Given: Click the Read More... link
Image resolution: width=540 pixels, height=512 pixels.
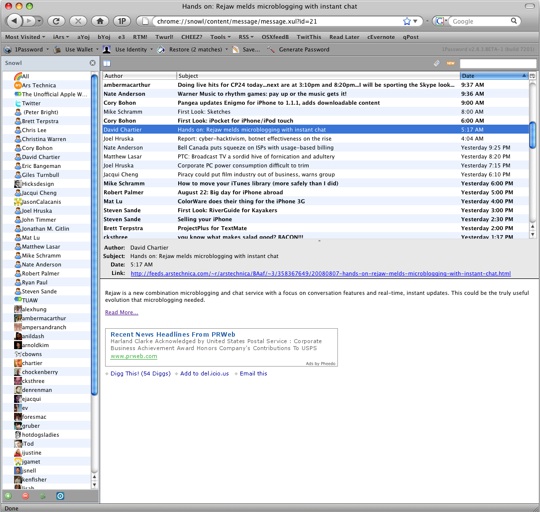Looking at the screenshot, I should click(x=121, y=312).
